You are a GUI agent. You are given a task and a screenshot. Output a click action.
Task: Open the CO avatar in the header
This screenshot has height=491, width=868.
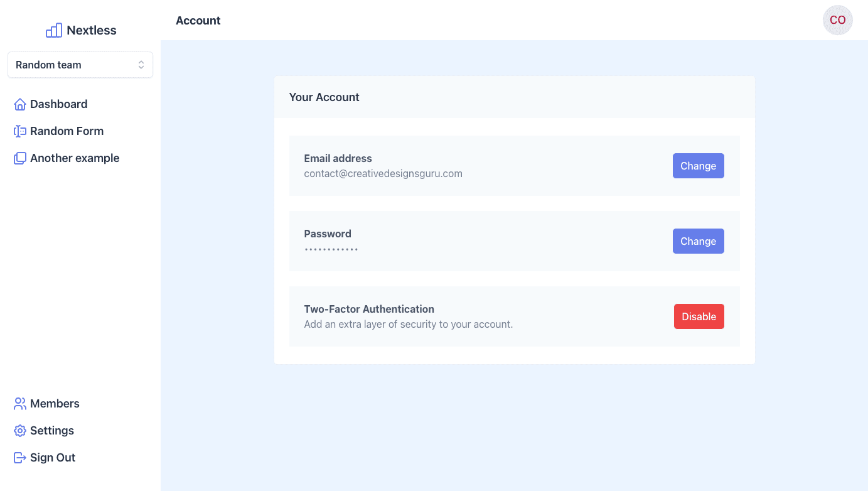[837, 20]
